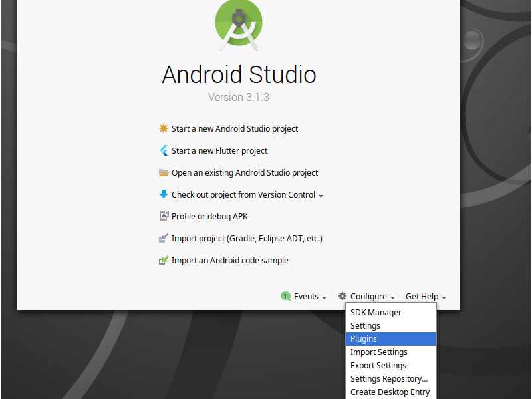Click the Import project icon
532x399 pixels.
pyautogui.click(x=164, y=238)
